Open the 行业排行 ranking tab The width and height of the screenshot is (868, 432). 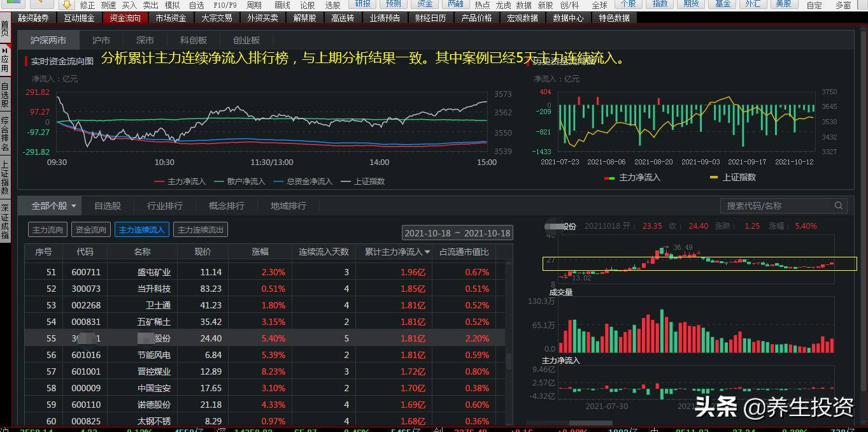(165, 206)
